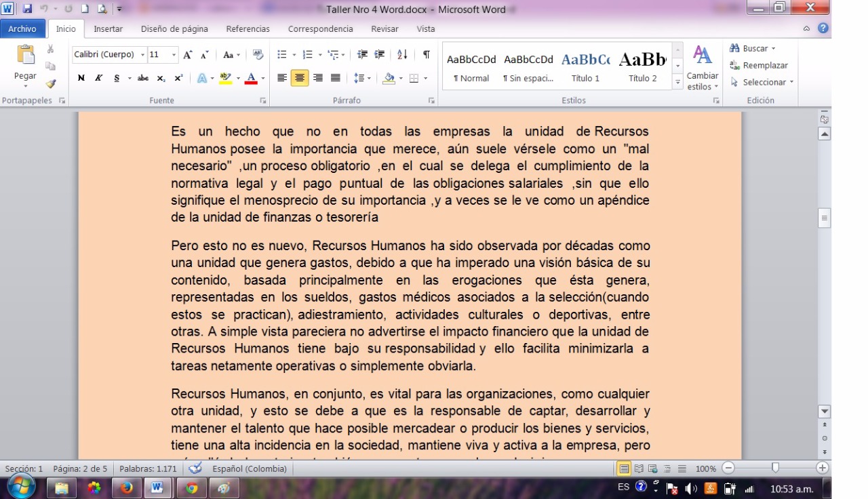This screenshot has width=868, height=499.
Task: Click the zoom slider handle
Action: (x=775, y=468)
